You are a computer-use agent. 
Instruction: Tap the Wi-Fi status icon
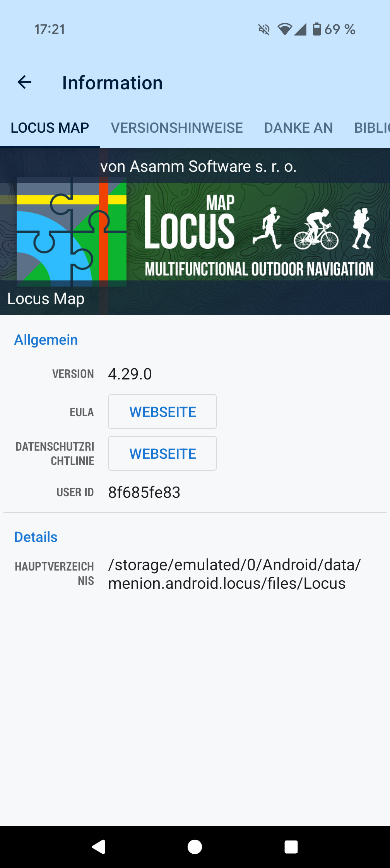pyautogui.click(x=285, y=29)
